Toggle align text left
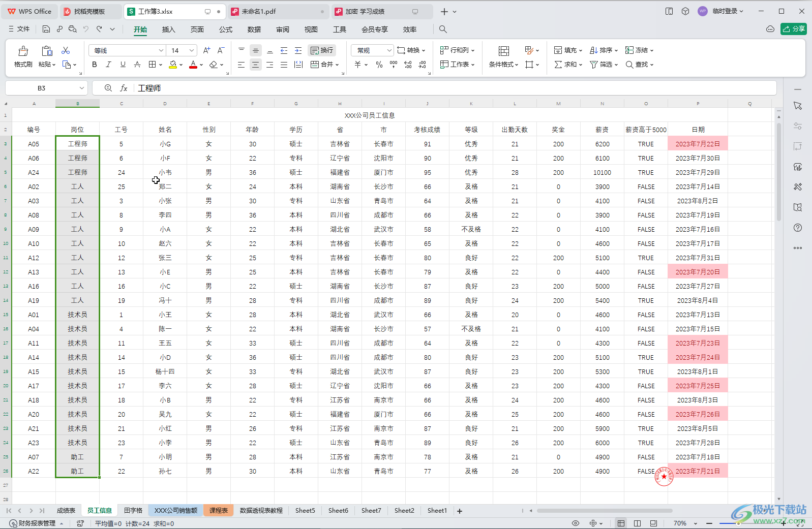 [241, 65]
